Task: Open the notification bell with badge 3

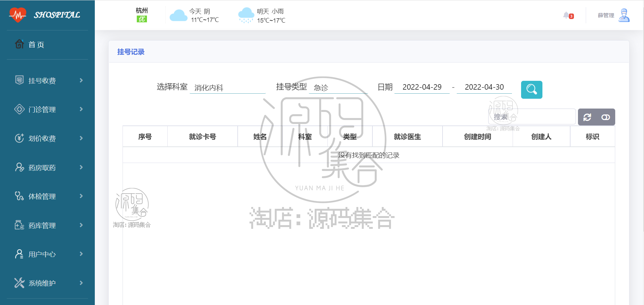Action: point(568,16)
